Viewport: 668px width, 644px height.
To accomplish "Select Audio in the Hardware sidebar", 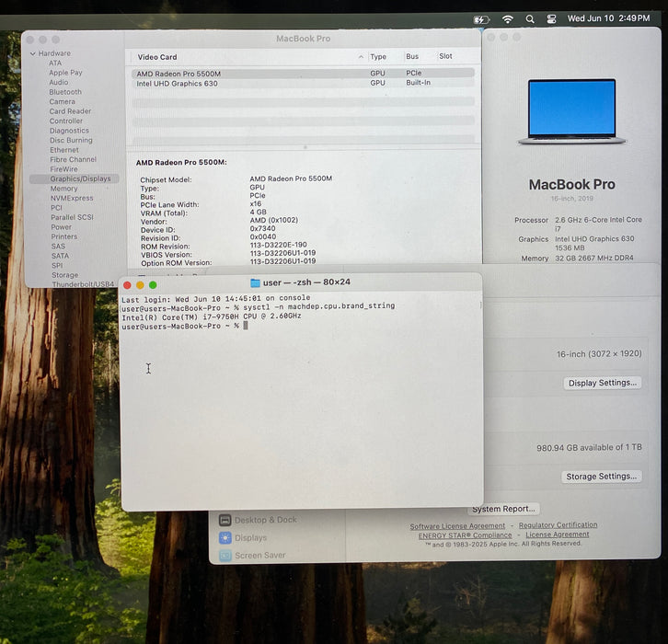I will pos(58,82).
